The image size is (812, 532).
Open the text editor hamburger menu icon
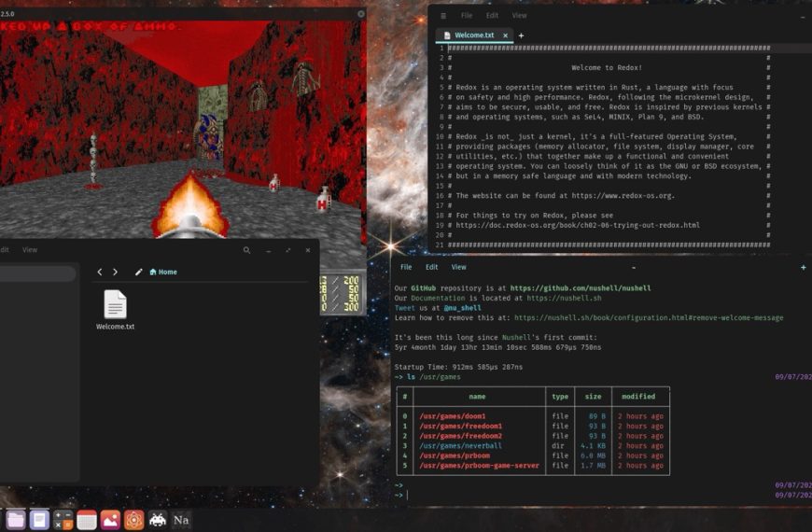coord(443,16)
